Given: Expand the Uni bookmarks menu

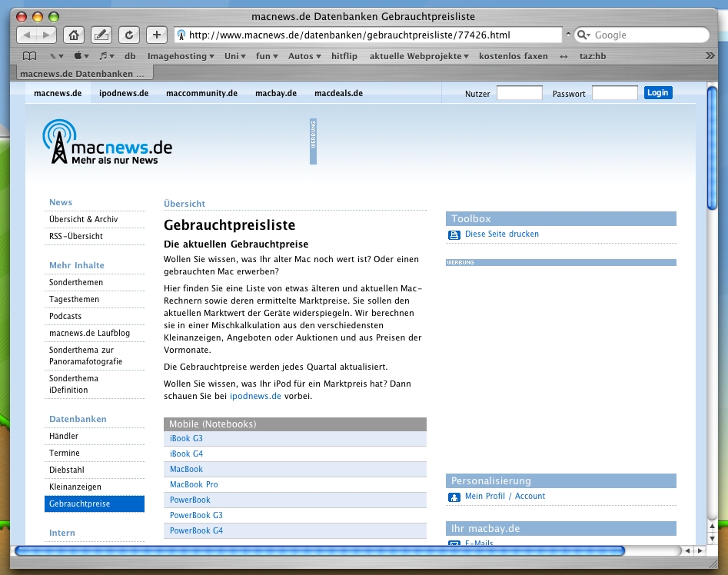Looking at the screenshot, I should point(235,56).
